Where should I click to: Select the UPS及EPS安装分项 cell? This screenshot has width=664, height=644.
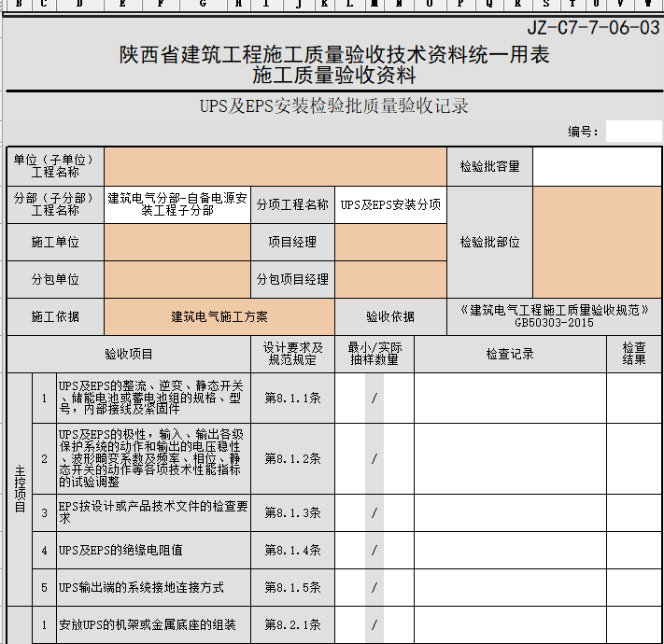click(390, 204)
